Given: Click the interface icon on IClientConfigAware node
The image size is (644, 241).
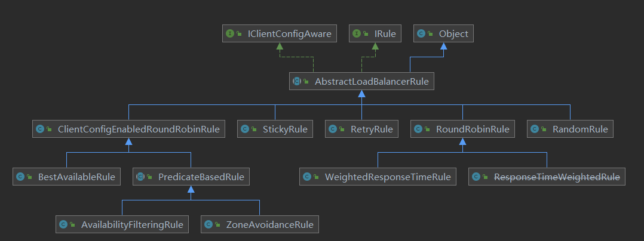Looking at the screenshot, I should click(x=229, y=34).
